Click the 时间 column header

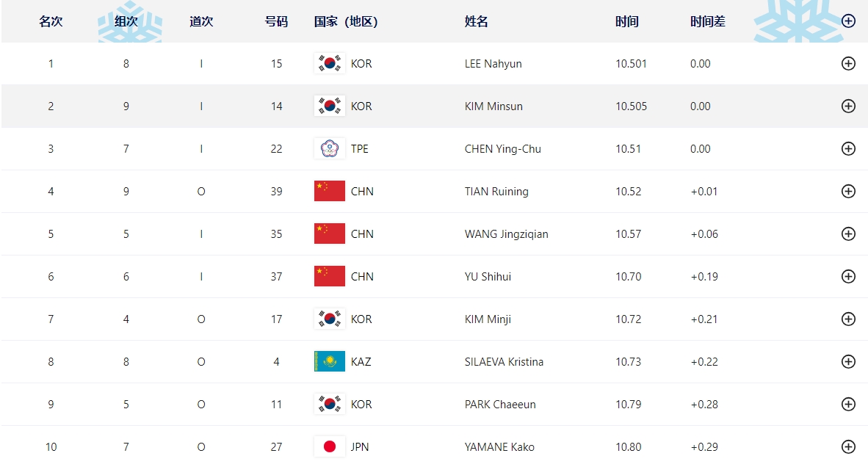[x=627, y=22]
